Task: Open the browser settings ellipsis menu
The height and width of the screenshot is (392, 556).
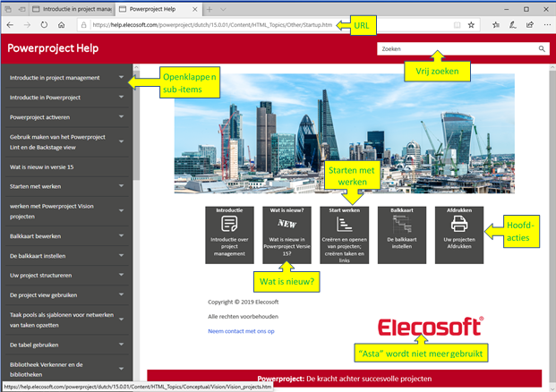Action: tap(547, 25)
